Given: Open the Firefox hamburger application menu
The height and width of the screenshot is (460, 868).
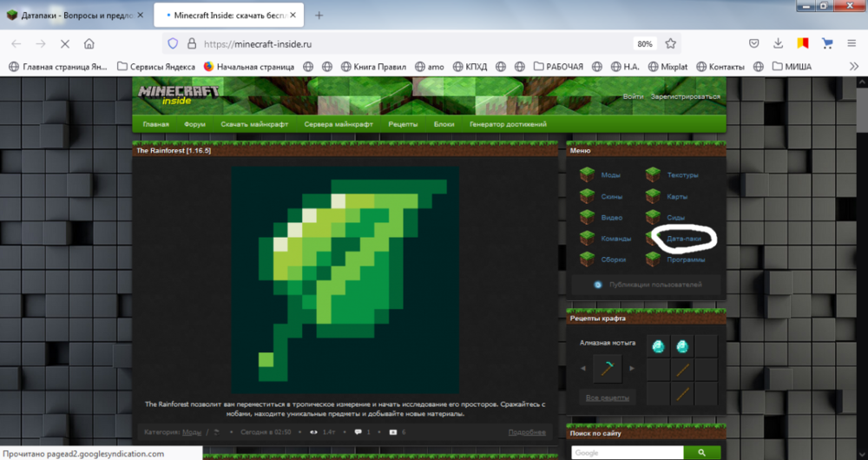Looking at the screenshot, I should (x=852, y=43).
